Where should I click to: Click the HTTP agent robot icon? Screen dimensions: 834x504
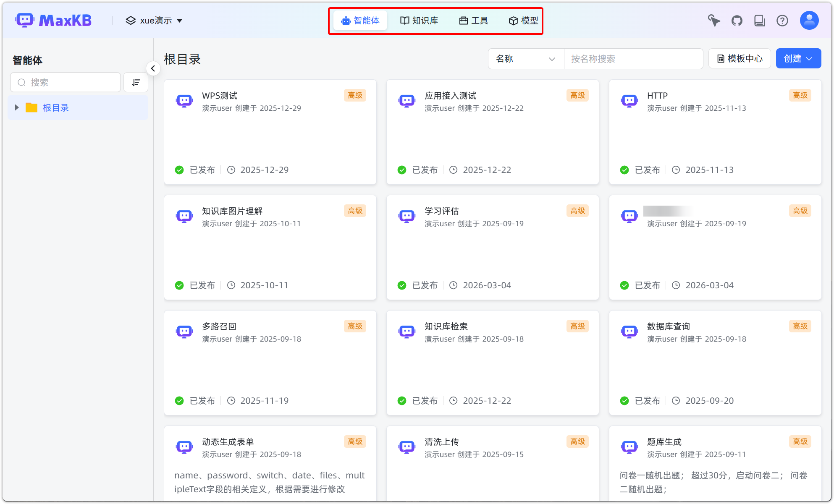[629, 101]
